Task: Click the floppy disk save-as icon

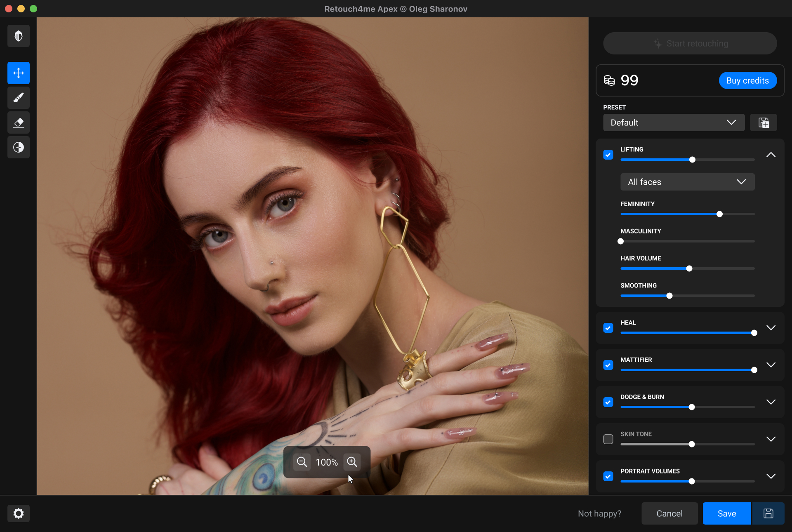Action: pyautogui.click(x=768, y=513)
